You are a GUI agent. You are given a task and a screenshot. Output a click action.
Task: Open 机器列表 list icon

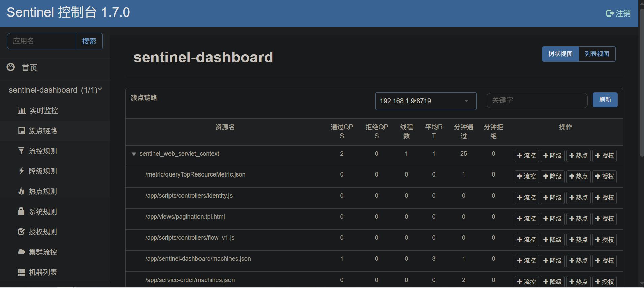[21, 272]
